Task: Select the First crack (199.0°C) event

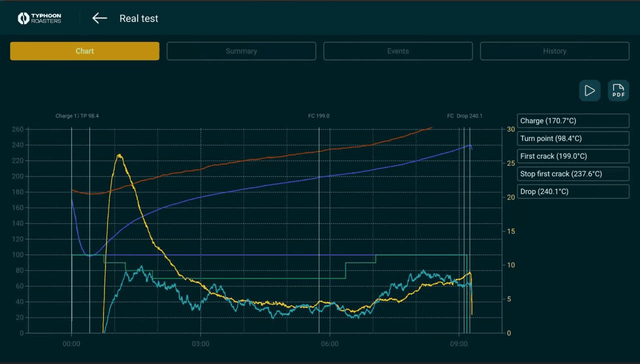Action: tap(573, 156)
